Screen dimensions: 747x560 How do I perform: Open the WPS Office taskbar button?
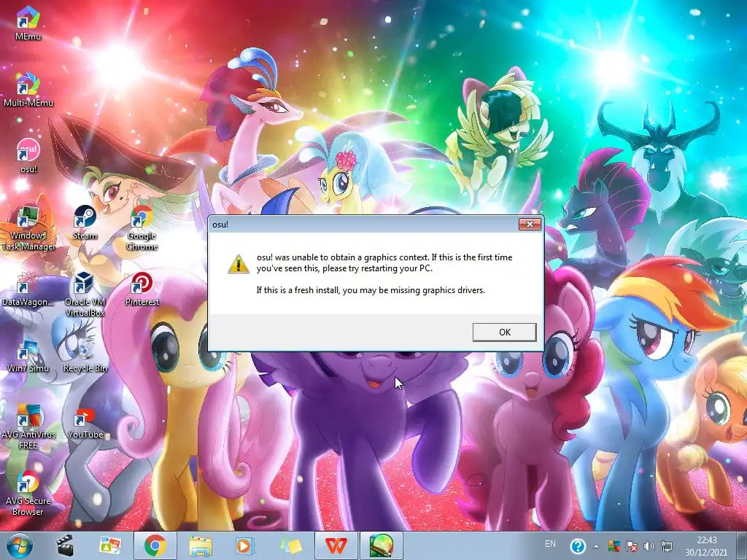(x=336, y=545)
